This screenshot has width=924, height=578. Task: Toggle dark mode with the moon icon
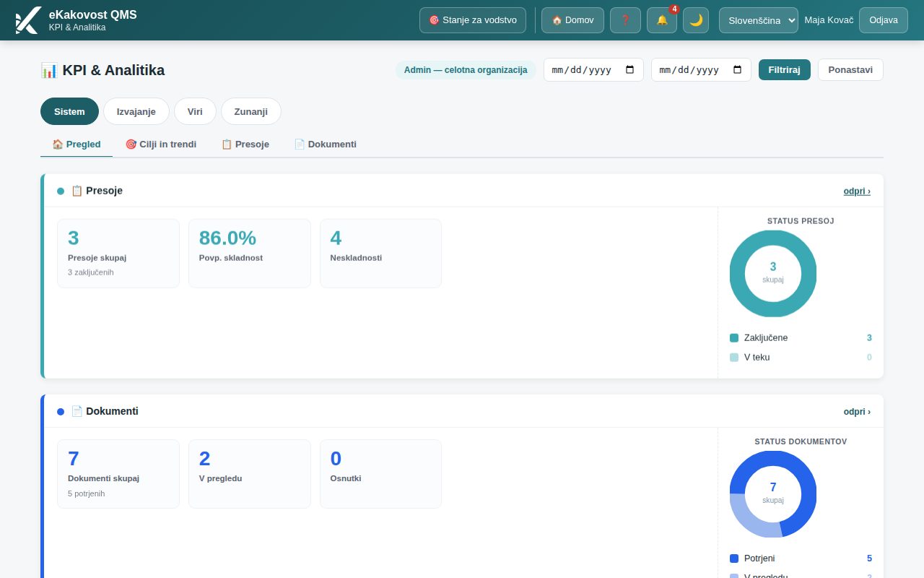(696, 20)
